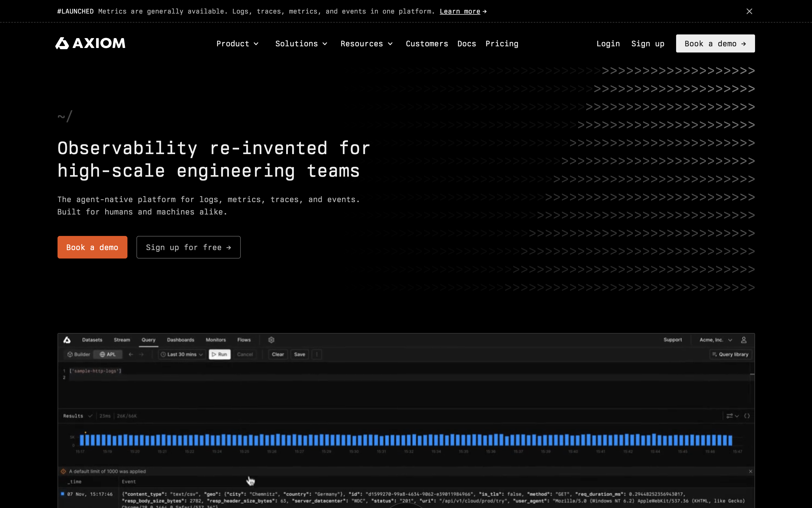Click the 15:30 histogram time label
The image size is (812, 508).
(354, 452)
